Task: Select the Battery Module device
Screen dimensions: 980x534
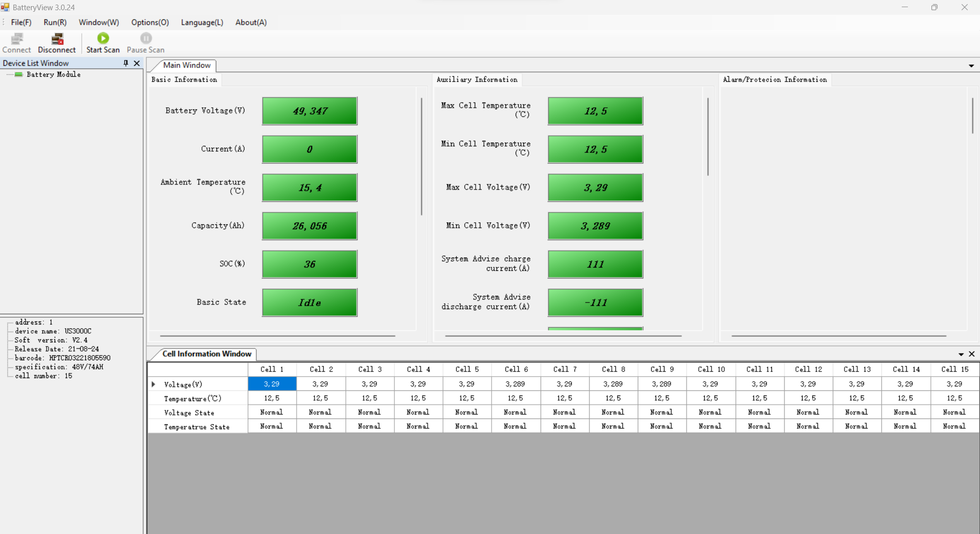Action: [x=53, y=75]
